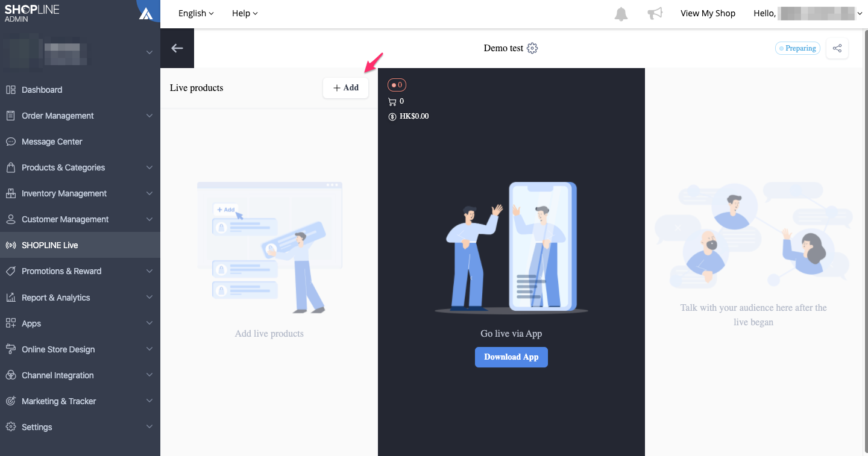Open View My Shop link
Image resolution: width=868 pixels, height=456 pixels.
tap(708, 13)
